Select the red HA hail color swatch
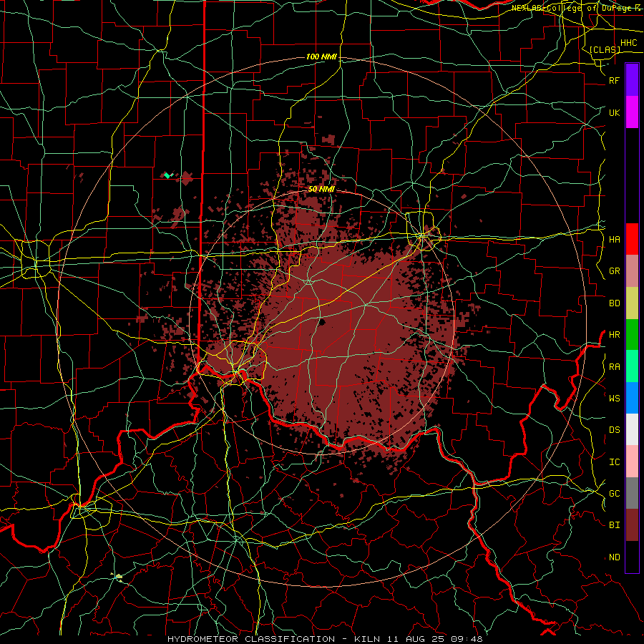Viewport: 644px width, 644px height. pos(632,239)
